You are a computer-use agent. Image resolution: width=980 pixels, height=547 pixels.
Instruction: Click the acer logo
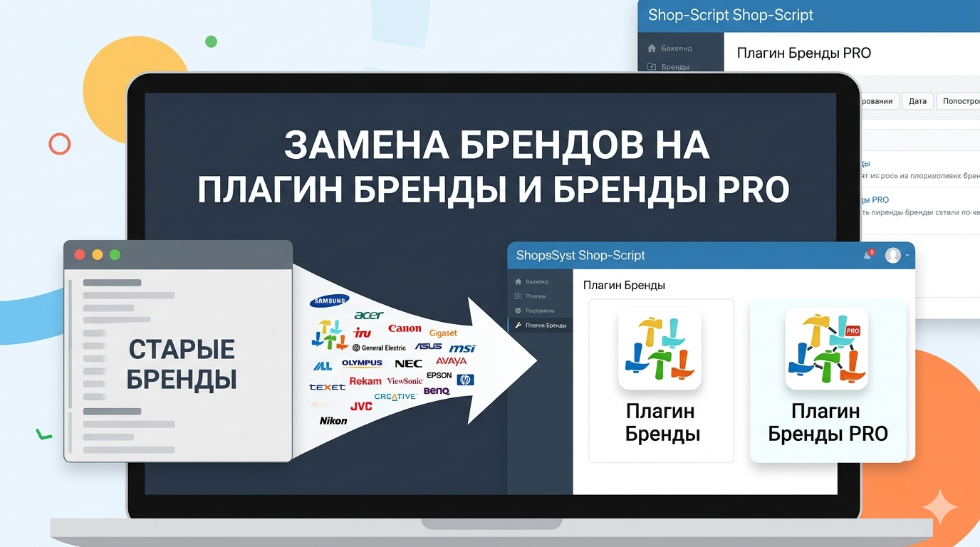(x=369, y=315)
